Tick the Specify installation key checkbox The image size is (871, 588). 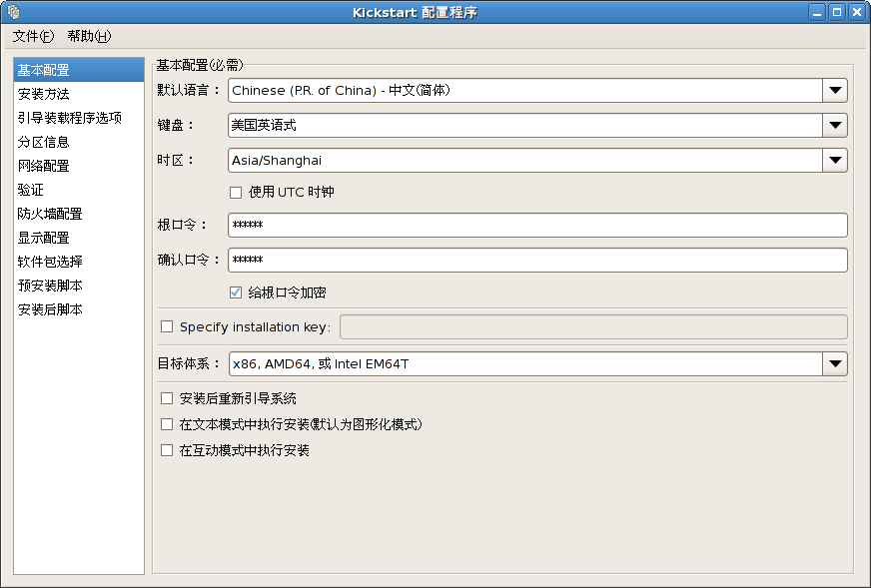pos(167,326)
